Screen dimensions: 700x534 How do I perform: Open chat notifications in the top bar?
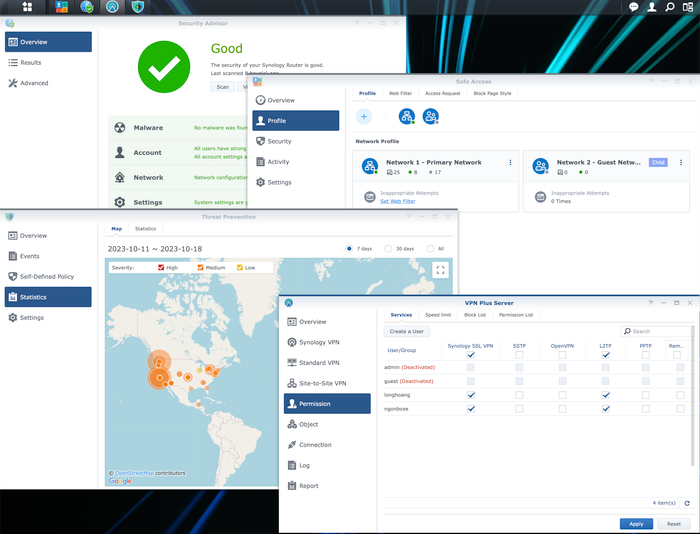click(633, 7)
